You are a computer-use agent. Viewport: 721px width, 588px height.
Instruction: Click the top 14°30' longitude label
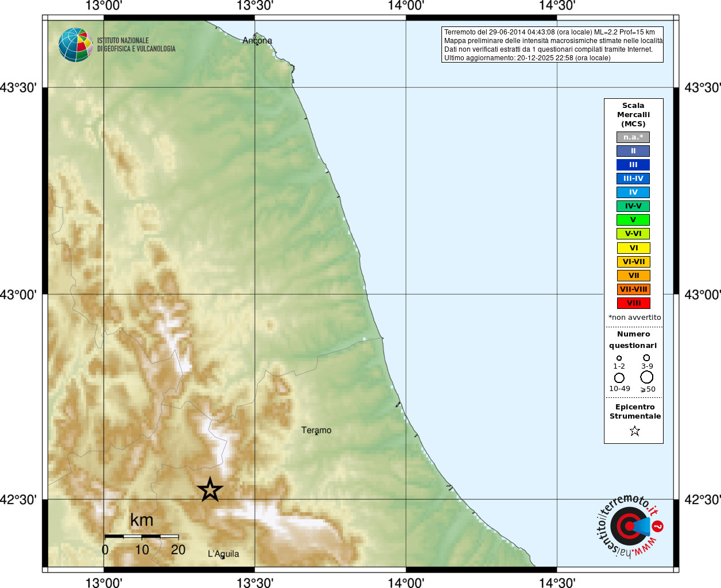tap(557, 6)
